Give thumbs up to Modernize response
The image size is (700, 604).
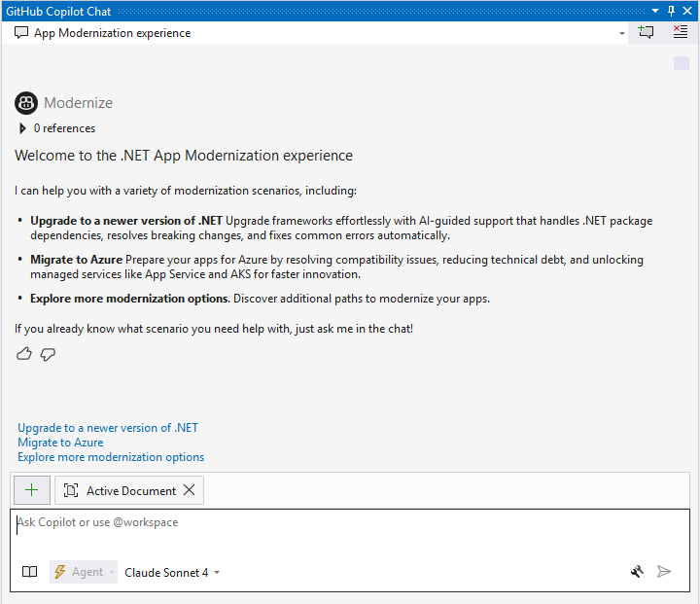tap(24, 354)
